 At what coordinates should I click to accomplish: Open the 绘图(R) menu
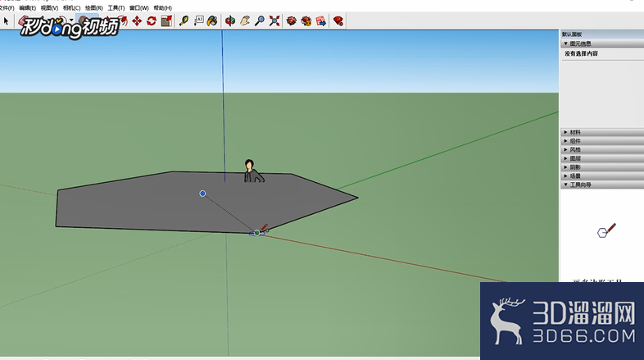point(93,8)
